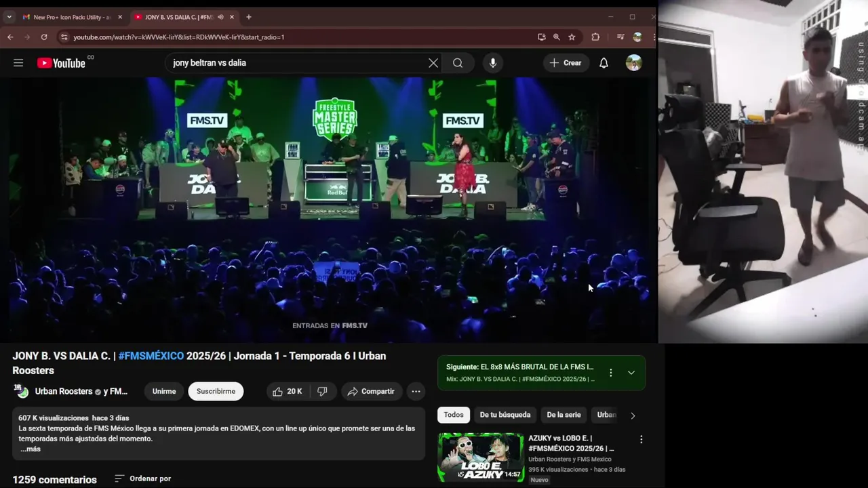
Task: Clear the search box text
Action: (433, 63)
